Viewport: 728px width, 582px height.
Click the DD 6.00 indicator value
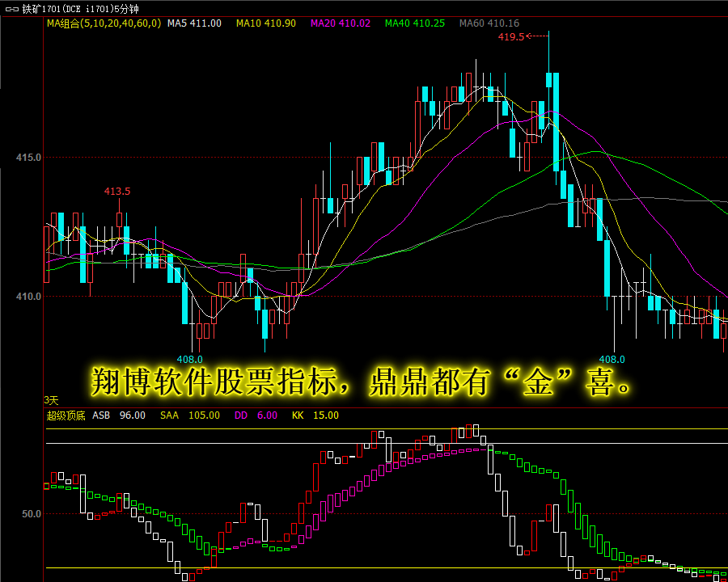(256, 415)
